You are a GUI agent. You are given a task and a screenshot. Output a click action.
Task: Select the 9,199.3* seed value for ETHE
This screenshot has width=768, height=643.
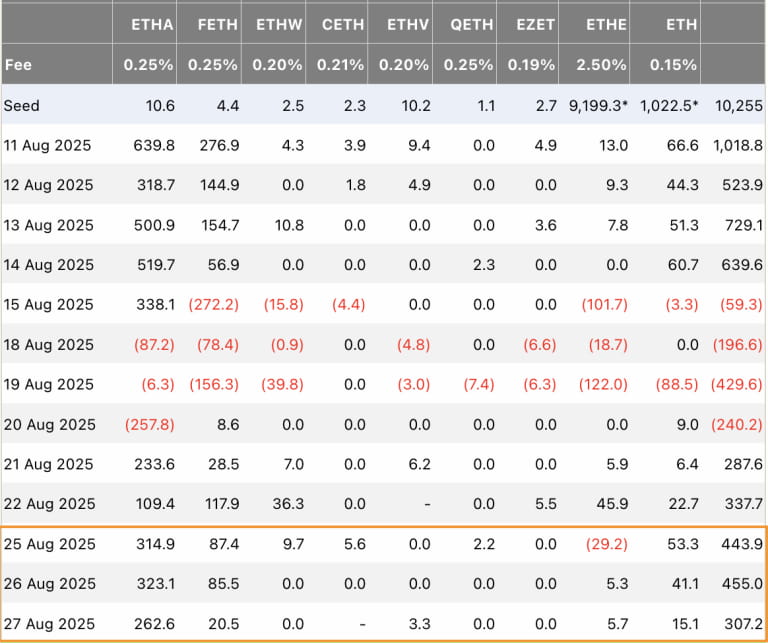[599, 106]
